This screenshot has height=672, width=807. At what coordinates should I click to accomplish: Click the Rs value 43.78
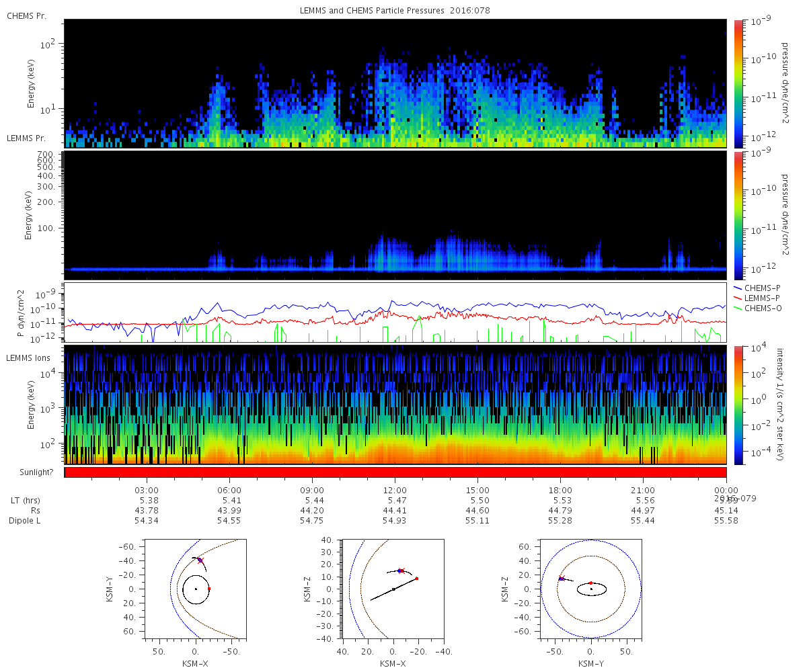(x=147, y=511)
